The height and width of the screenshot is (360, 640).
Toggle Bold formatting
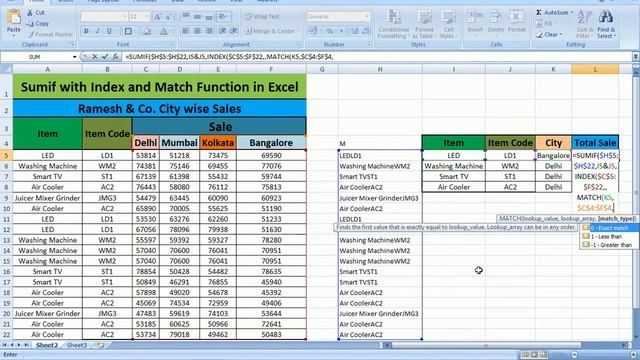[86, 31]
